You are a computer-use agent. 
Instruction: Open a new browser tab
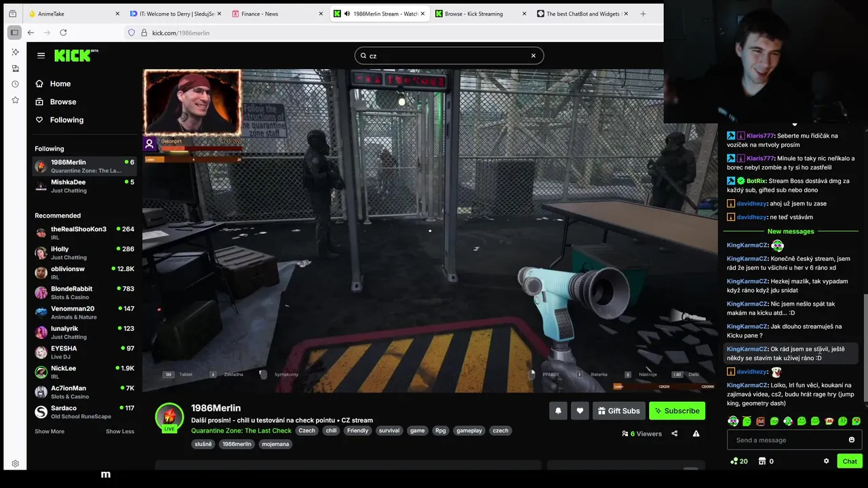[643, 14]
